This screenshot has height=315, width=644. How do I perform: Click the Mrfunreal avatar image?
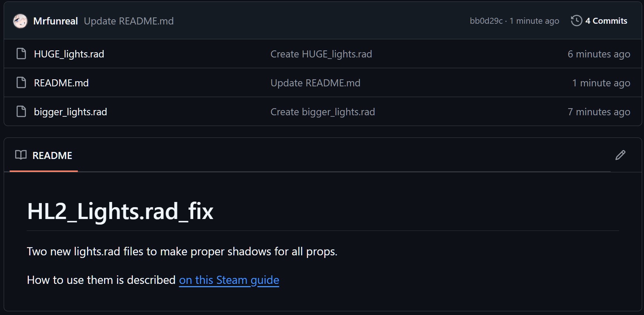click(x=20, y=21)
